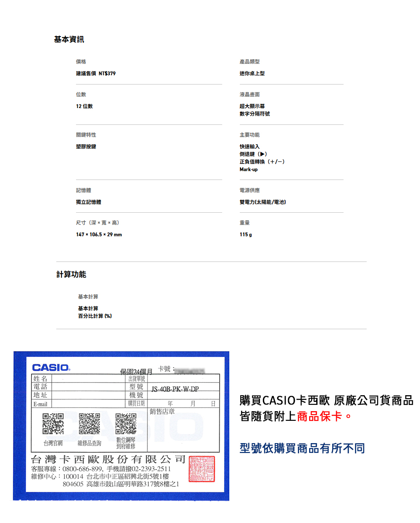The height and width of the screenshot is (523, 420).
Task: Click the 購買CASIO卡西歐 原廠公司貨商品 text
Action: coord(327,401)
